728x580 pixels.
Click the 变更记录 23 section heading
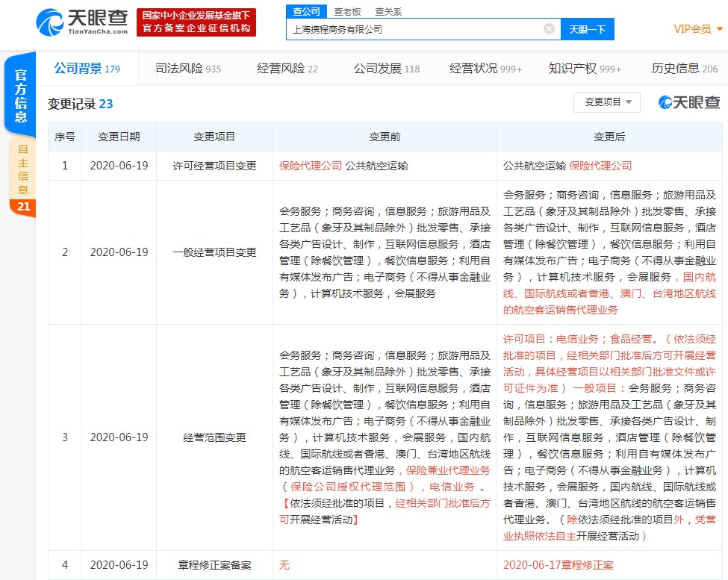point(81,104)
